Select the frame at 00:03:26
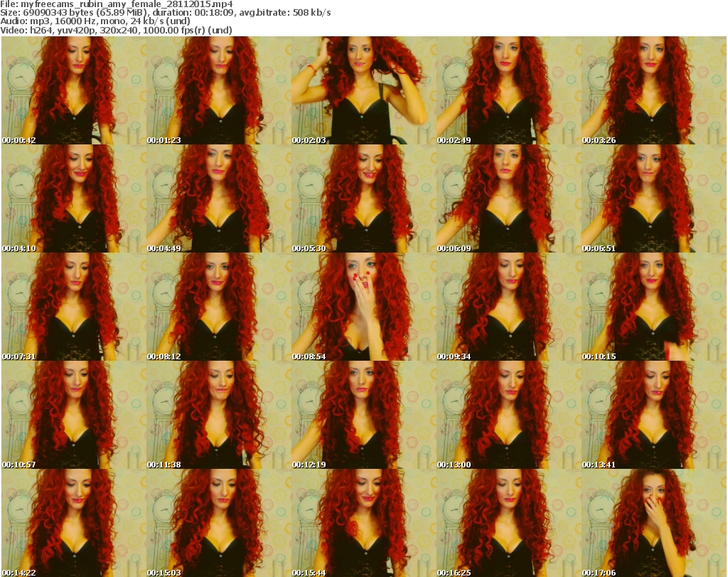Screen dimensions: 728x577 [x=654, y=90]
